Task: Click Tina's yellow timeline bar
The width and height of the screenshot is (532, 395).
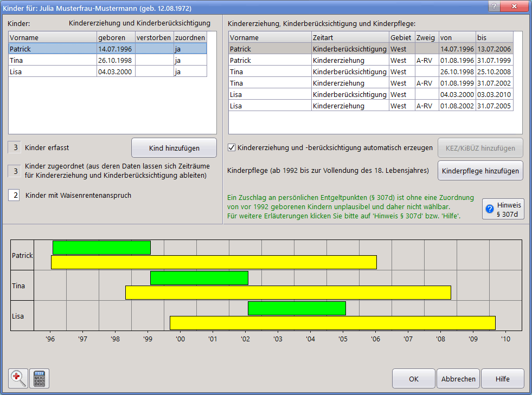Action: (288, 293)
